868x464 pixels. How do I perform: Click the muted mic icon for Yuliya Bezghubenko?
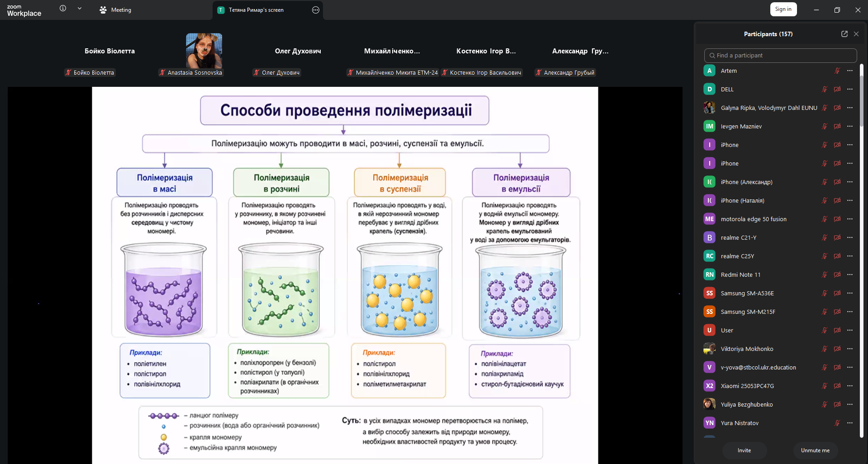click(825, 404)
